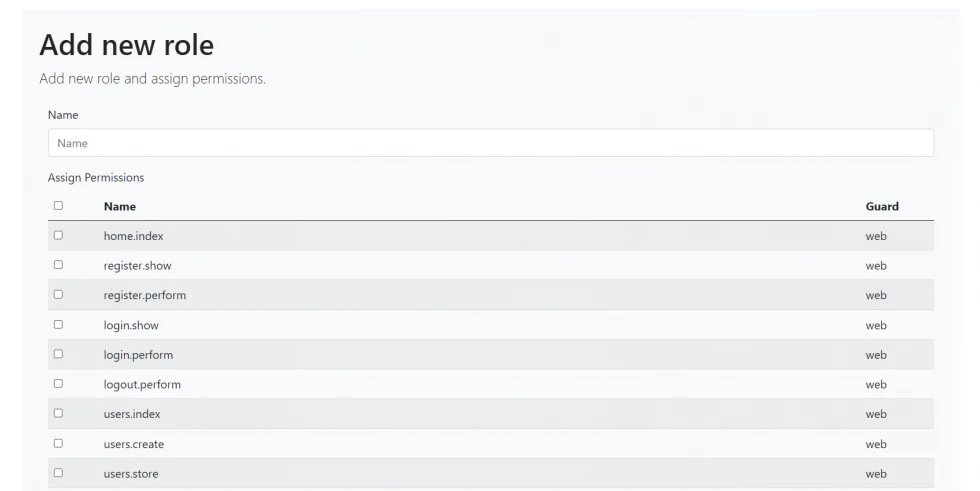The width and height of the screenshot is (980, 491).
Task: Click the Add new role heading
Action: click(126, 45)
